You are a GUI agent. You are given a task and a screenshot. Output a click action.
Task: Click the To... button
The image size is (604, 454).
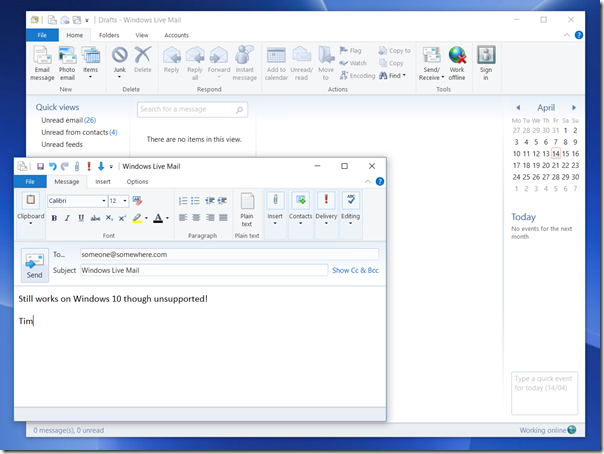coord(59,255)
